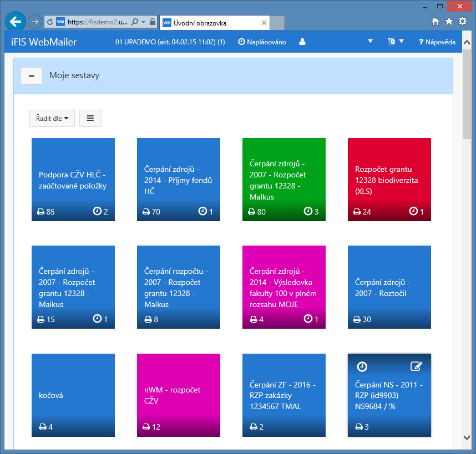Open a new blank browser tab
The image size is (476, 454).
coord(277,23)
